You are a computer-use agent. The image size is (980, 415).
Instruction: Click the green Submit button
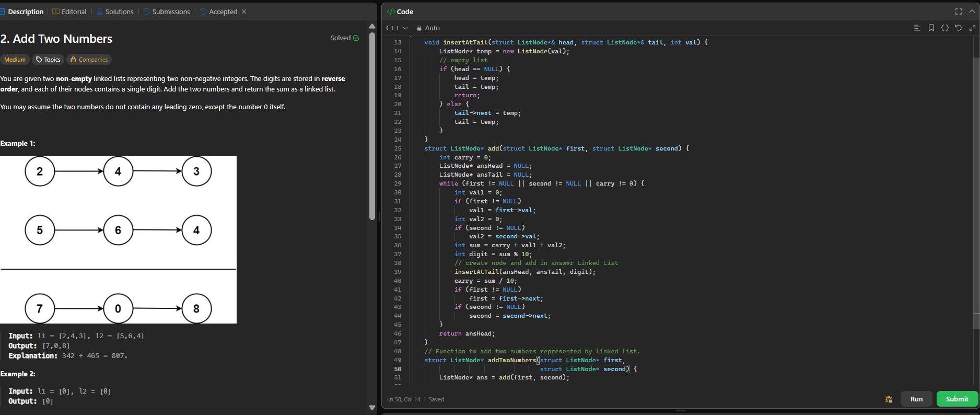tap(956, 399)
